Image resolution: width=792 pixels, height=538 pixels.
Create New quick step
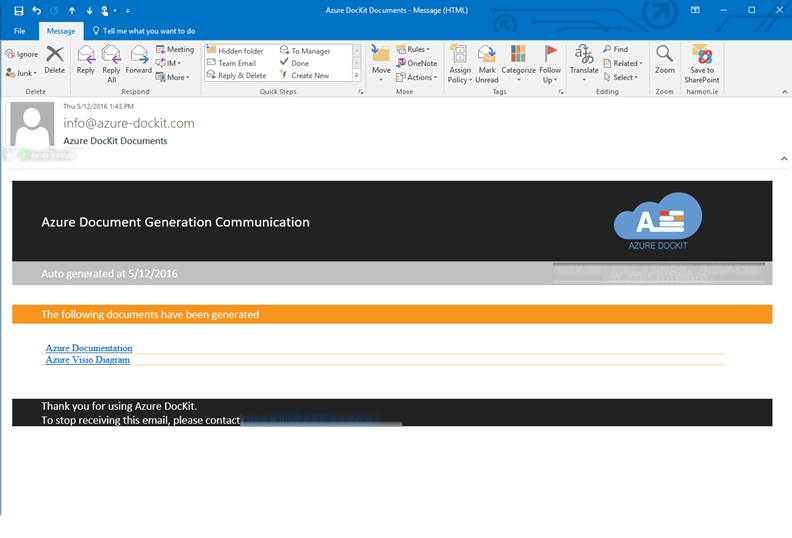(x=305, y=75)
